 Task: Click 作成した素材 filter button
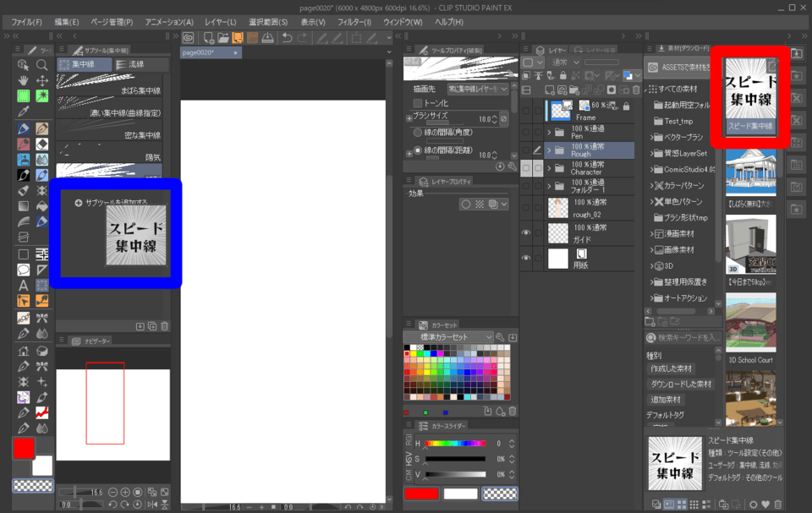point(671,368)
